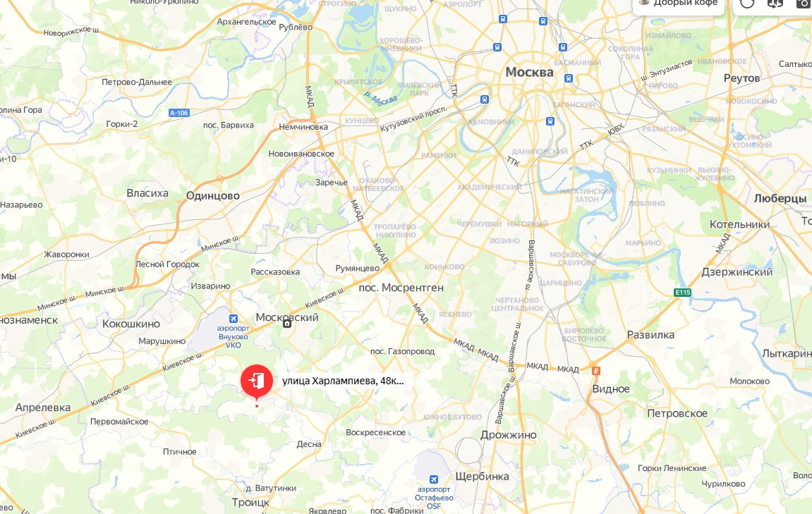Click the Одинцово city label
Viewport: 812px width, 514px height.
pos(213,196)
